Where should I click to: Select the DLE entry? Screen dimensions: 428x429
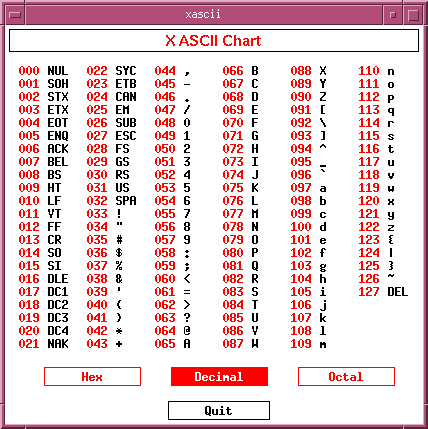point(58,279)
